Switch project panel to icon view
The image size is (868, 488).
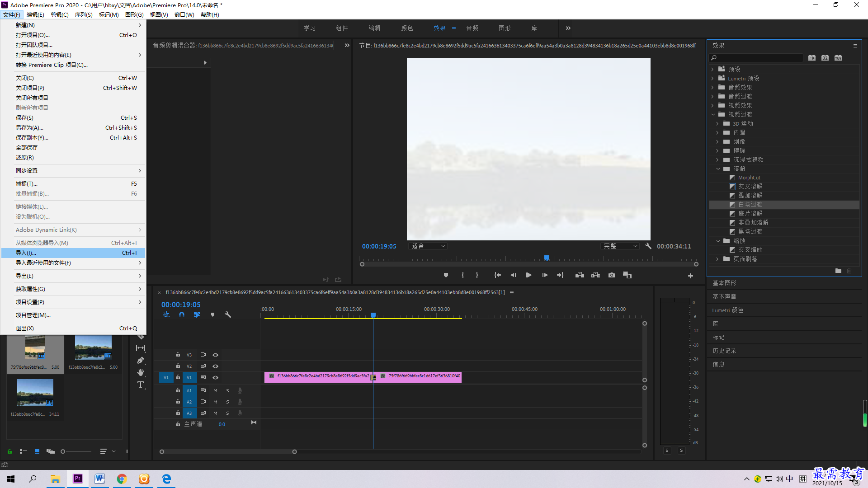click(37, 451)
